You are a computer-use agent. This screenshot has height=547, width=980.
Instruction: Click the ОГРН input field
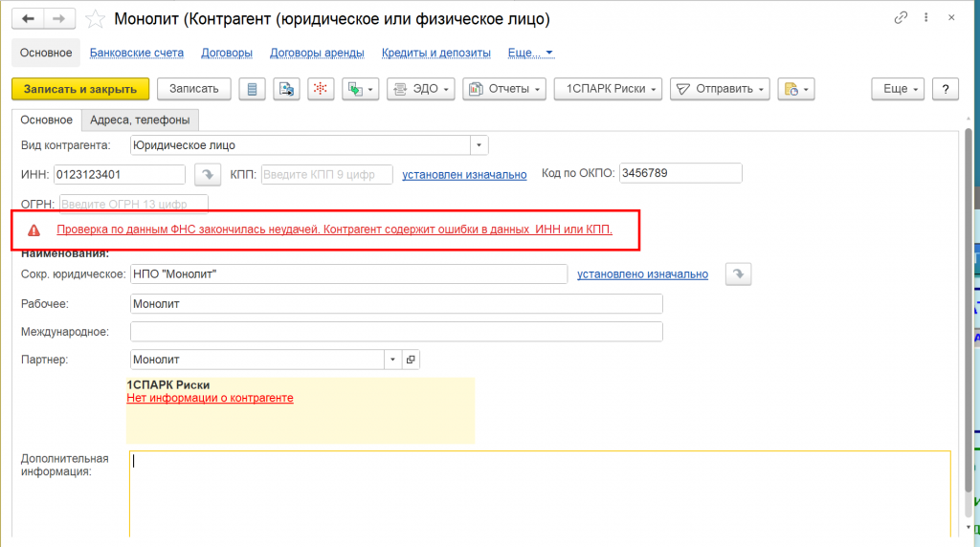[134, 204]
